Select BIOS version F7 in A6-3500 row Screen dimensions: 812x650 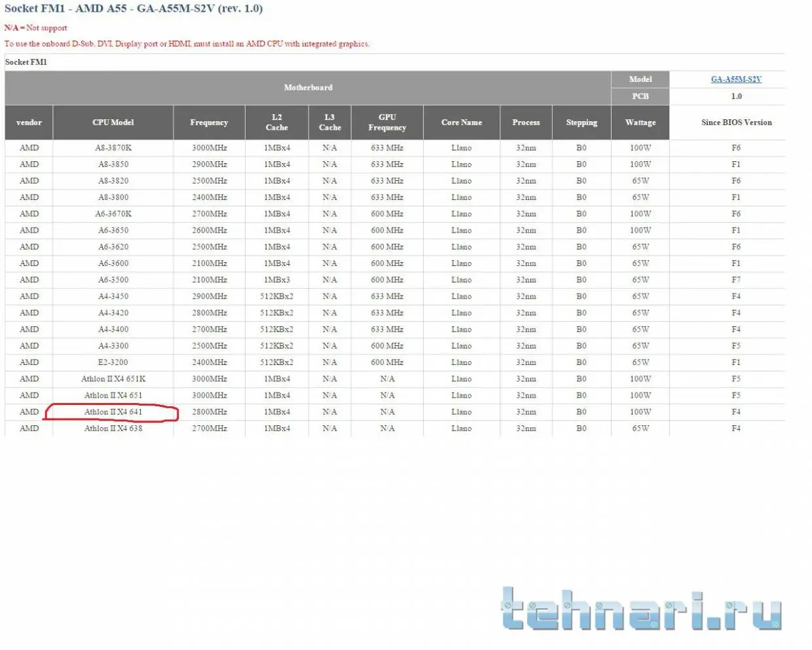[x=737, y=280]
